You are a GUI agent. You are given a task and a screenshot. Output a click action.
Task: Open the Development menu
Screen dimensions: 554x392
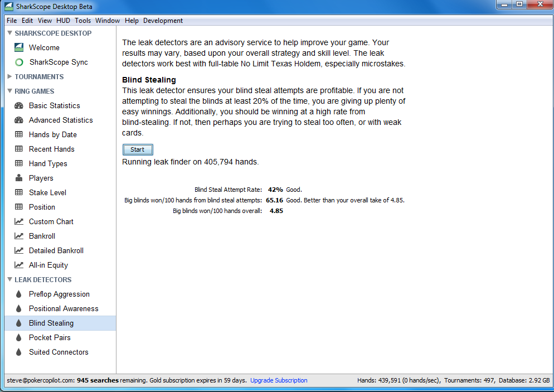click(163, 21)
